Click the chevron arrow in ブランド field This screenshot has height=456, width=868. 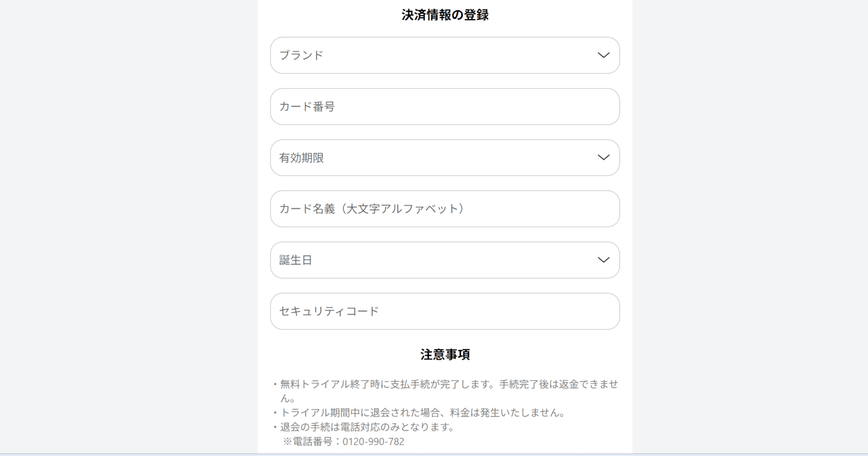point(603,55)
